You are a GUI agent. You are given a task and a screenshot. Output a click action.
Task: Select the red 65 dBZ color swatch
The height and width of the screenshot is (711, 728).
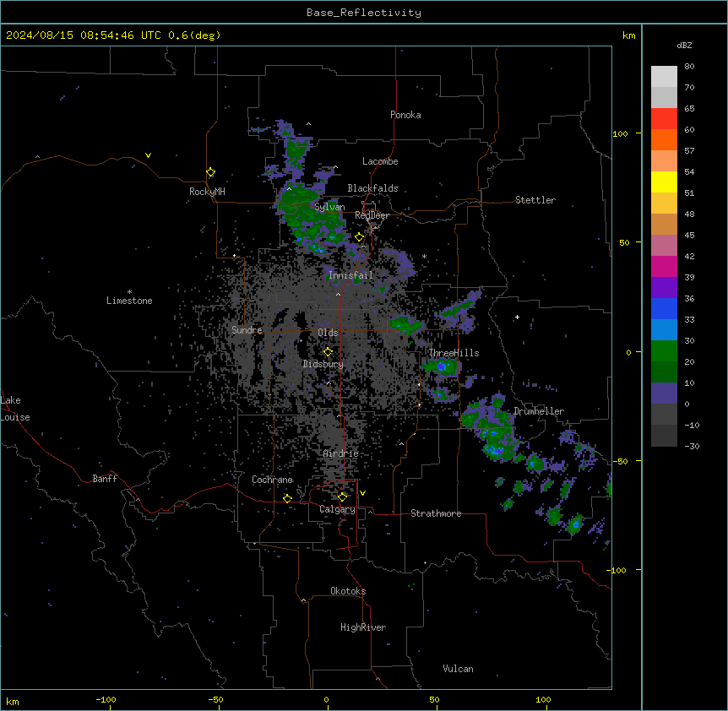pos(664,119)
